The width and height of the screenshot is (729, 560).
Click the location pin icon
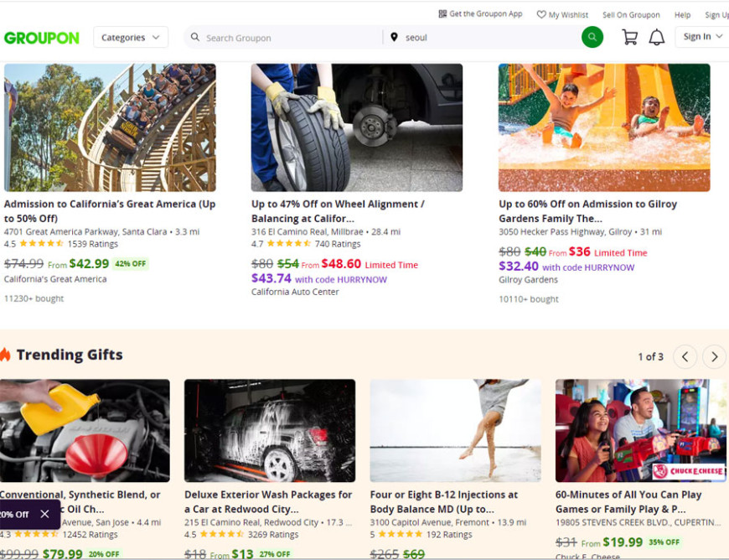[x=394, y=37]
